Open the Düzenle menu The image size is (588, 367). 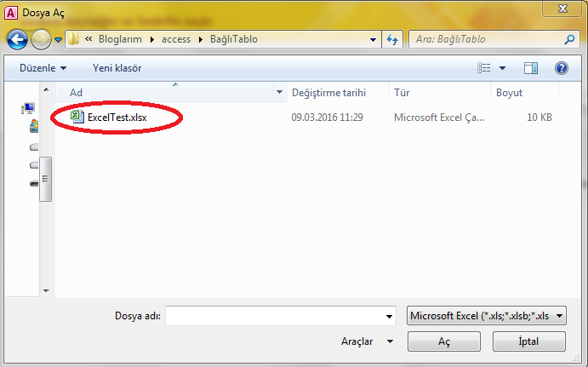click(x=43, y=68)
